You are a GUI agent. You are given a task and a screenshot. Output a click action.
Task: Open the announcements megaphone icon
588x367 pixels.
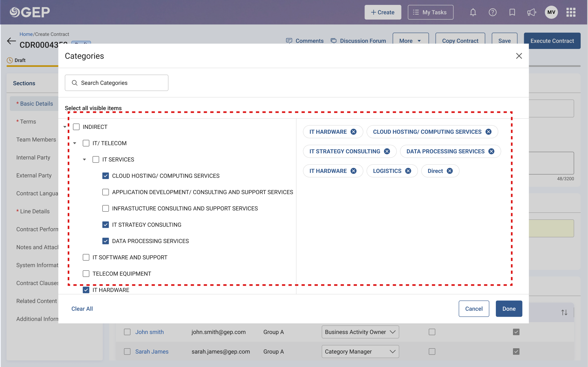532,12
